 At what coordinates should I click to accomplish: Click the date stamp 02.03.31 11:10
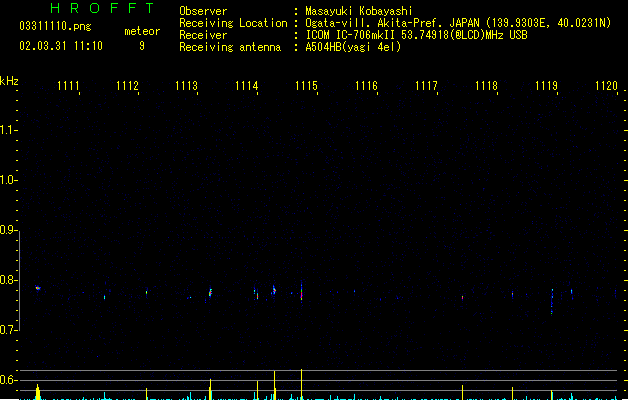coord(61,46)
